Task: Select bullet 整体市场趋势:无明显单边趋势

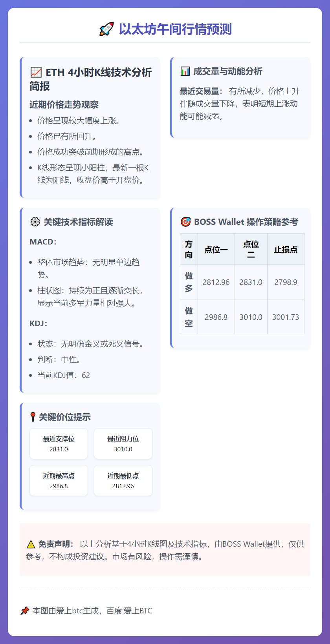Action: coord(88,268)
